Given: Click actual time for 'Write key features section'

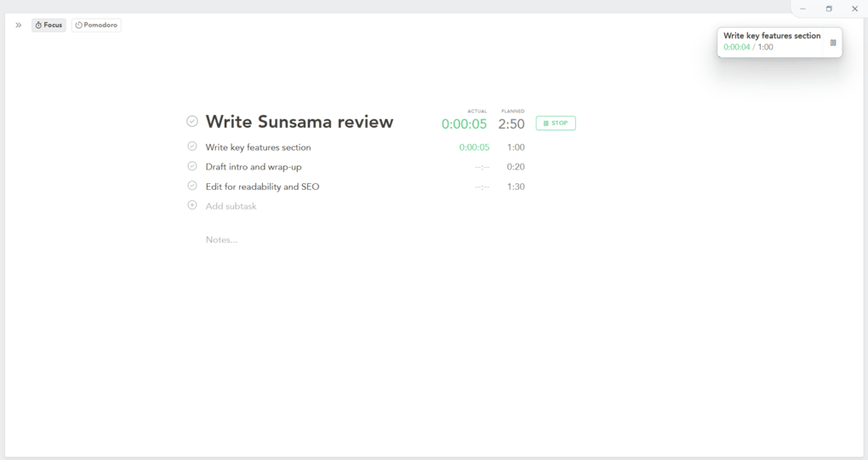Looking at the screenshot, I should coord(474,147).
